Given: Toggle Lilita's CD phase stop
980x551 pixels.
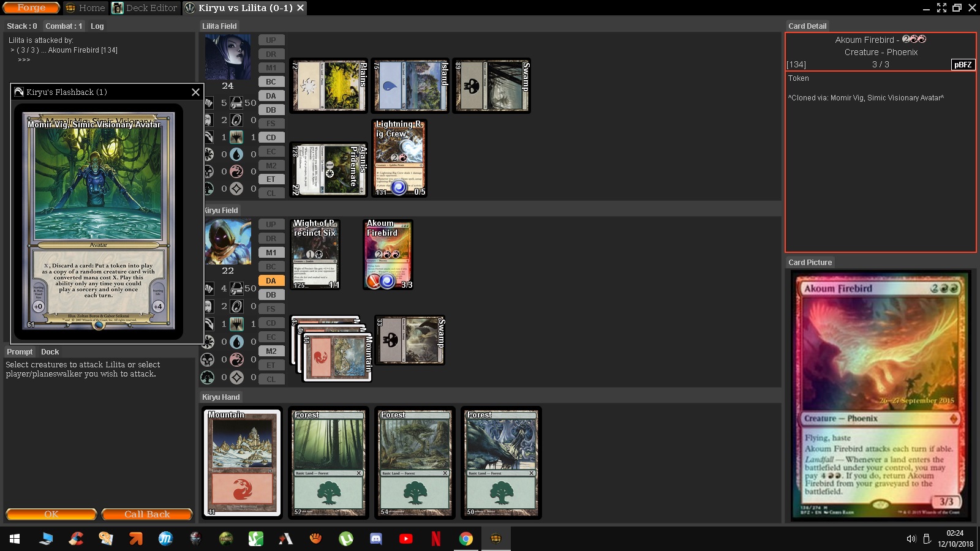Looking at the screenshot, I should tap(271, 138).
